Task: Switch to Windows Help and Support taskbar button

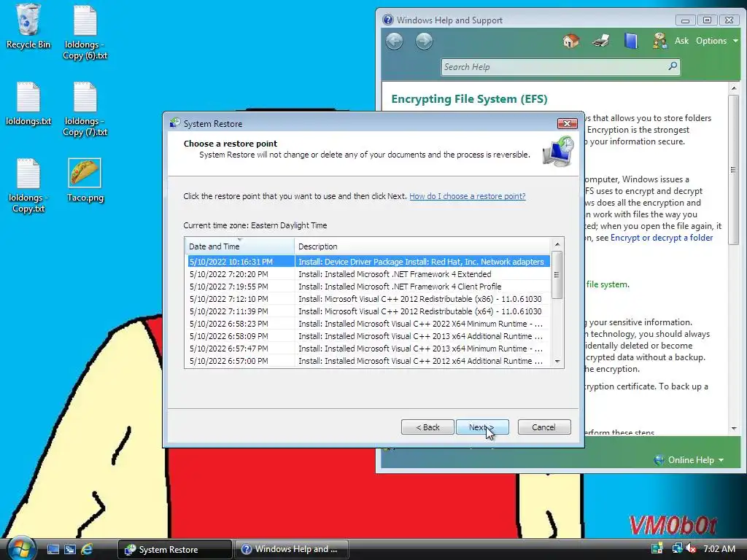Action: 292,550
